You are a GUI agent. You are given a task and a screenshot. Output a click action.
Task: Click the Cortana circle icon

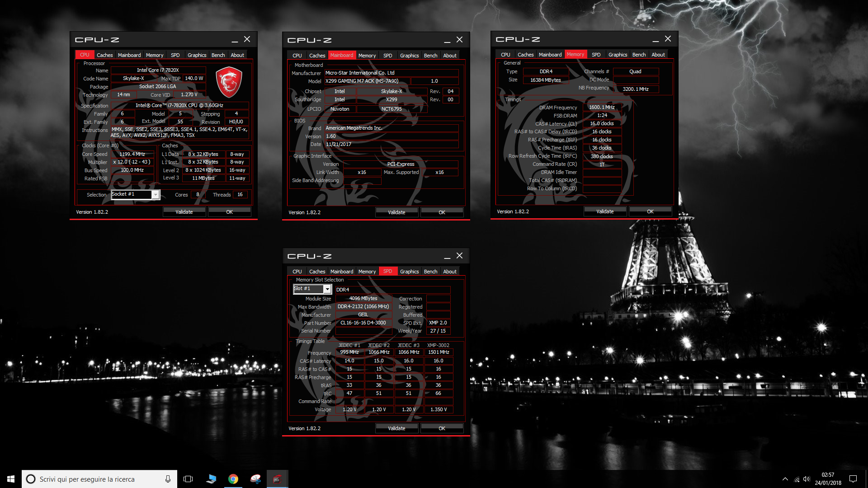[x=31, y=479]
